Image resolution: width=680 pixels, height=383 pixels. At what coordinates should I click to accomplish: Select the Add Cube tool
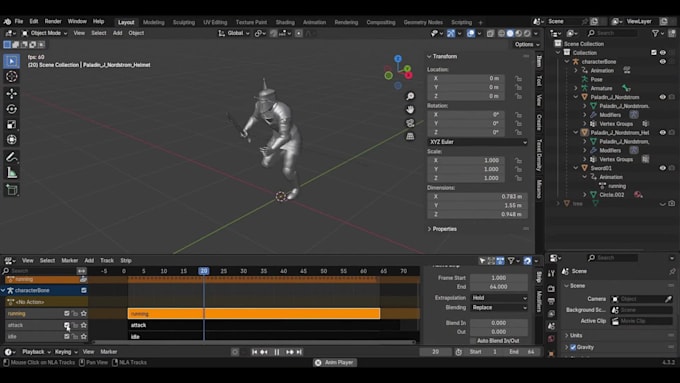tap(12, 190)
